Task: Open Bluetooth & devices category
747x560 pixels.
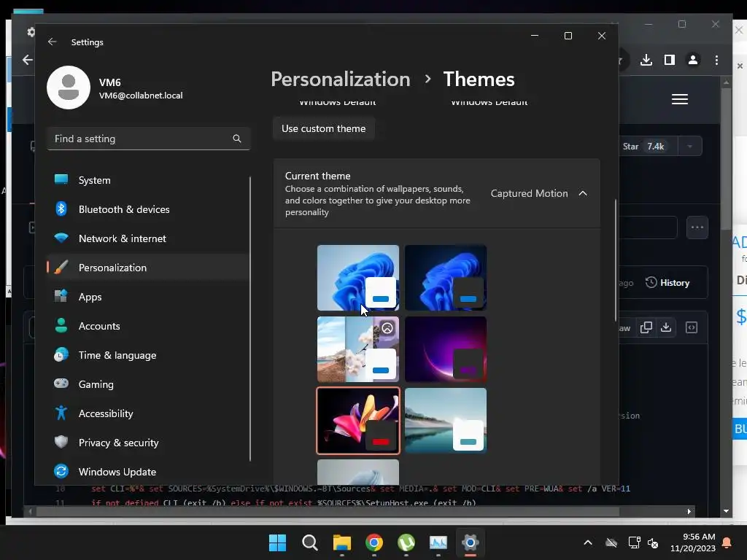Action: (x=149, y=209)
